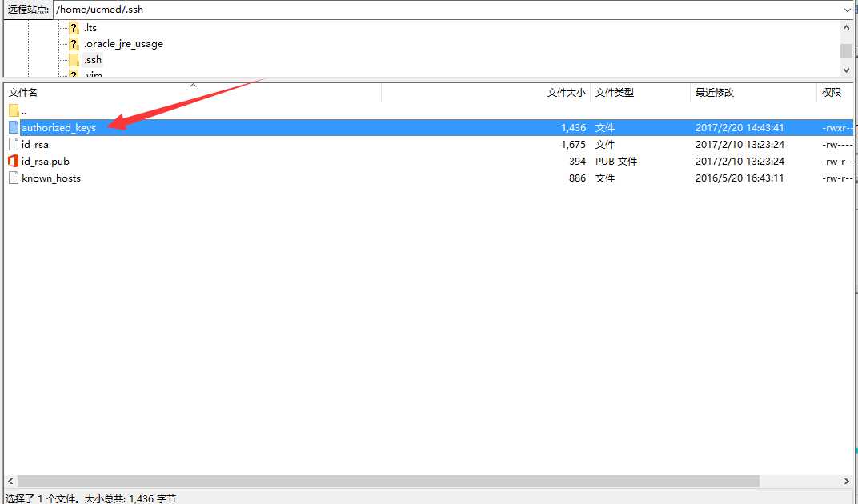Viewport: 858px width, 504px height.
Task: Select the id_rsa file name
Action: (35, 145)
